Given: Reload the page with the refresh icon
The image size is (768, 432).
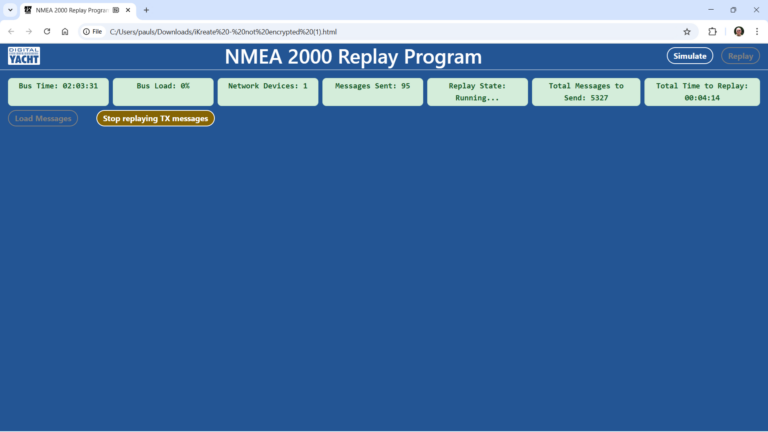Looking at the screenshot, I should click(46, 31).
